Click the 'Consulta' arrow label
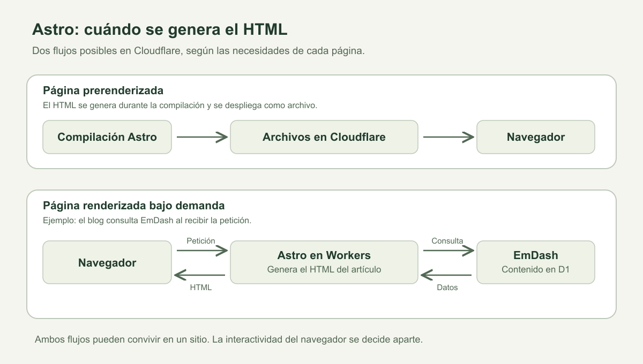 447,241
